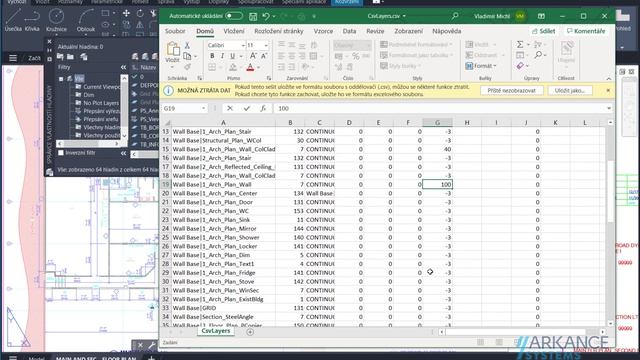Click the insert function fx icon
640x360 pixels.
point(263,108)
